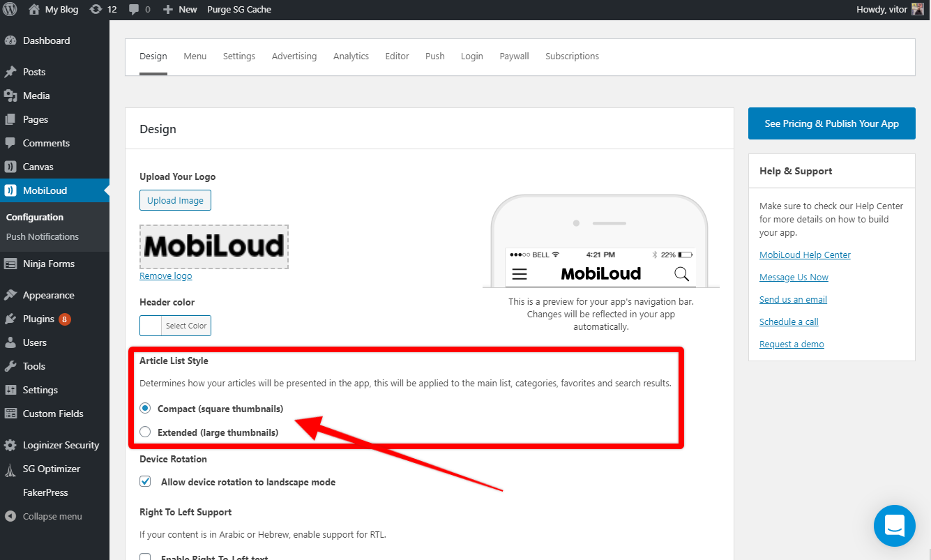
Task: Open Plugins plug icon
Action: pos(10,319)
